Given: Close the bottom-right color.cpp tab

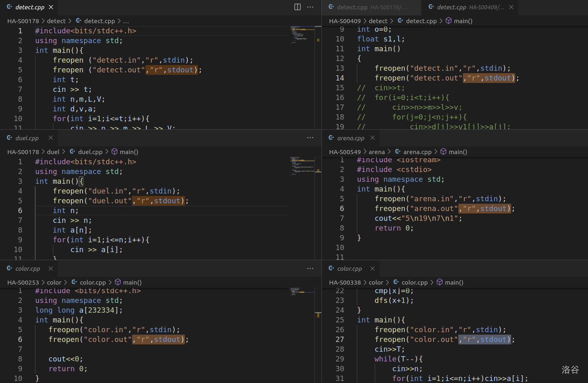Looking at the screenshot, I should click(x=373, y=268).
